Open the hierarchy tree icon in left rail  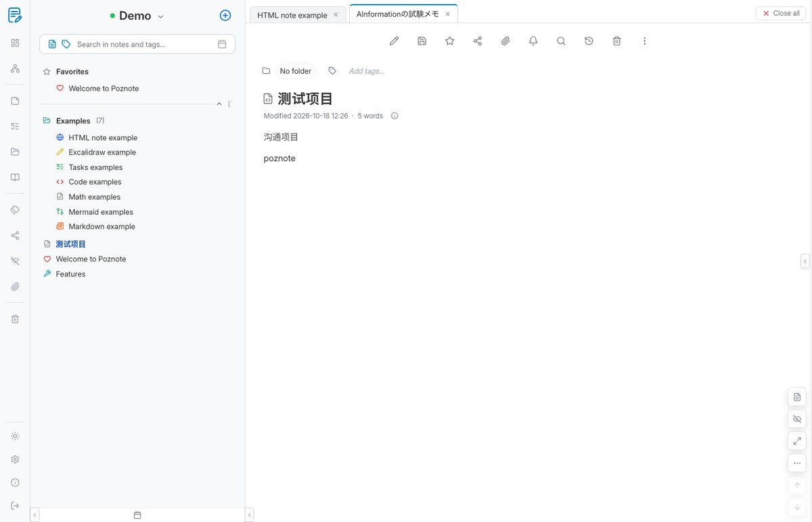coord(15,68)
